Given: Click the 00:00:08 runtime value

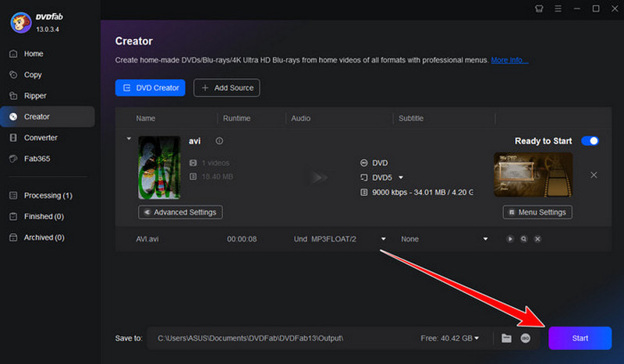Looking at the screenshot, I should click(242, 239).
